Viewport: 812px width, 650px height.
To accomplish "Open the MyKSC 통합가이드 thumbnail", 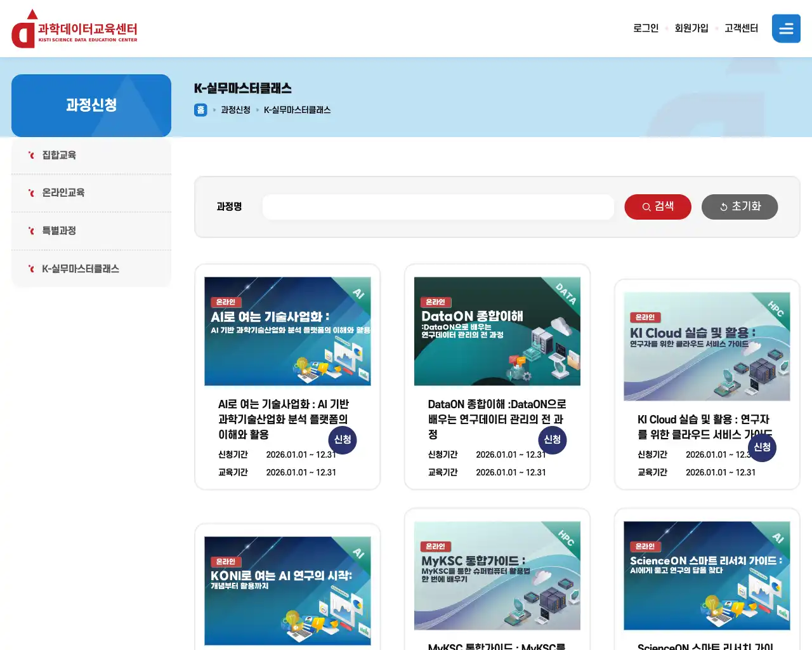I will point(497,576).
